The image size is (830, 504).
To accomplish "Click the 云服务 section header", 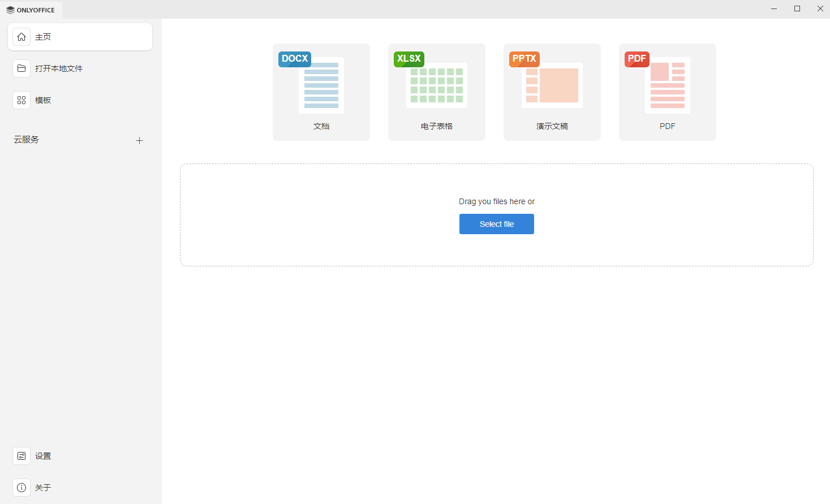I will pos(27,140).
